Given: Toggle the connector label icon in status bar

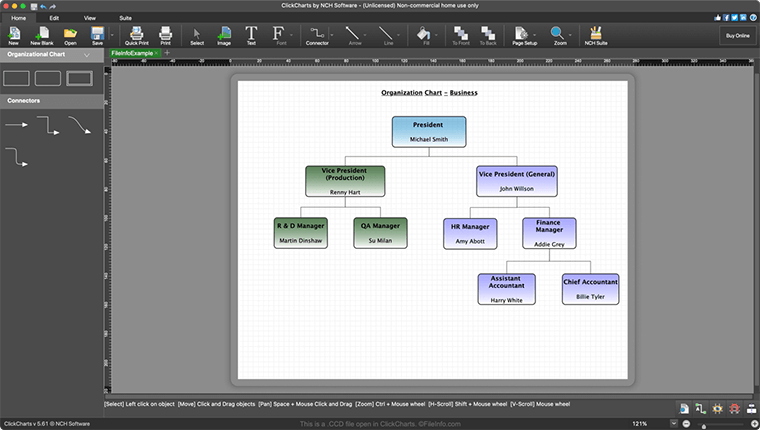Looking at the screenshot, I should click(x=699, y=409).
